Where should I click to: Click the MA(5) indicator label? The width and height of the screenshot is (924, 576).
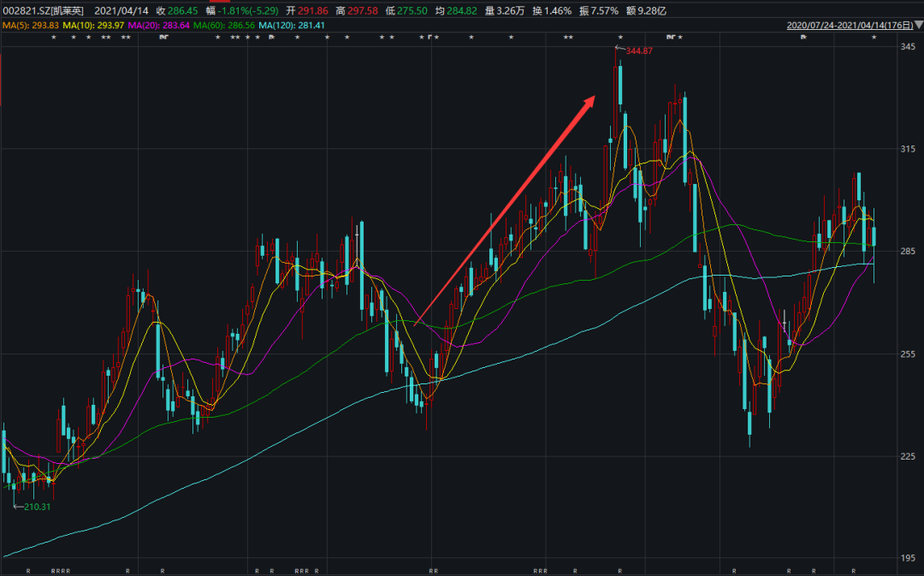click(29, 26)
